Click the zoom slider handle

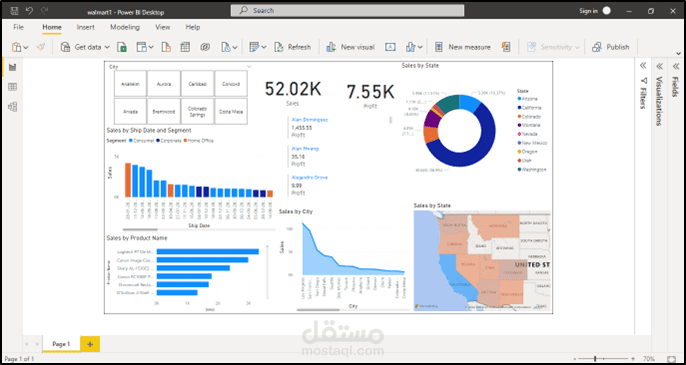point(595,359)
